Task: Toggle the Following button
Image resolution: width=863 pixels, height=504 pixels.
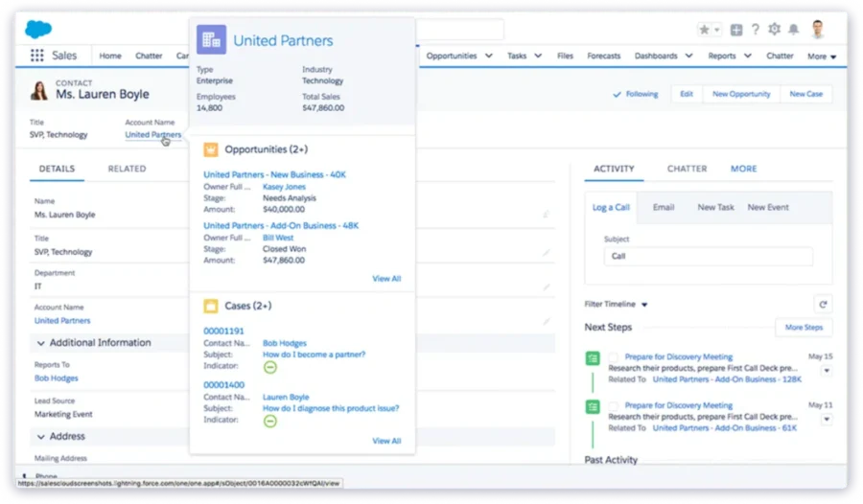Action: click(x=635, y=94)
